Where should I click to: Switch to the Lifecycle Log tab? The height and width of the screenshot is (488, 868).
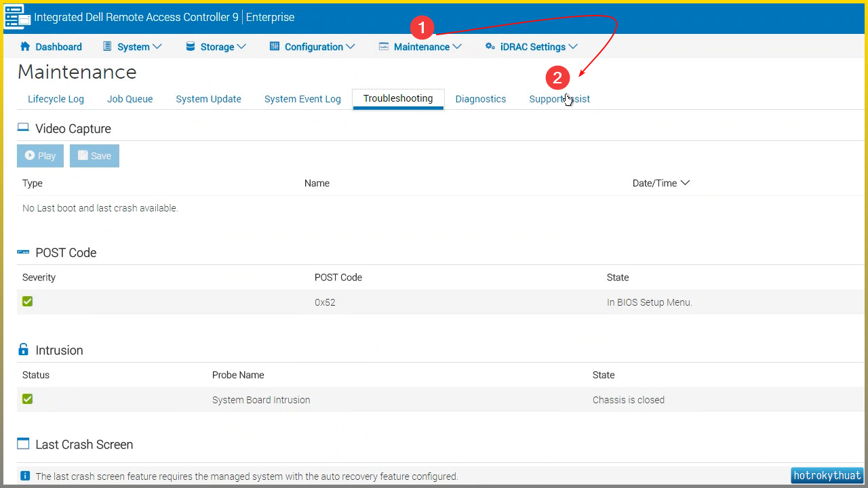pyautogui.click(x=56, y=99)
